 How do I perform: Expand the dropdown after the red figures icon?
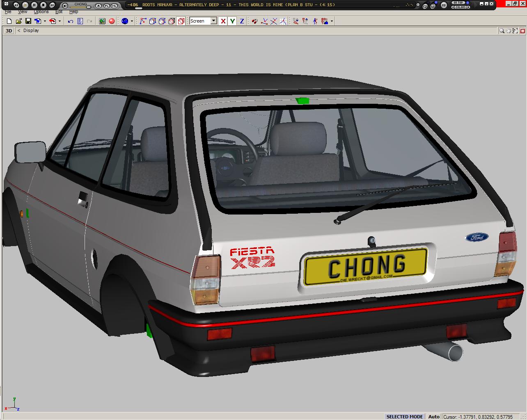332,21
